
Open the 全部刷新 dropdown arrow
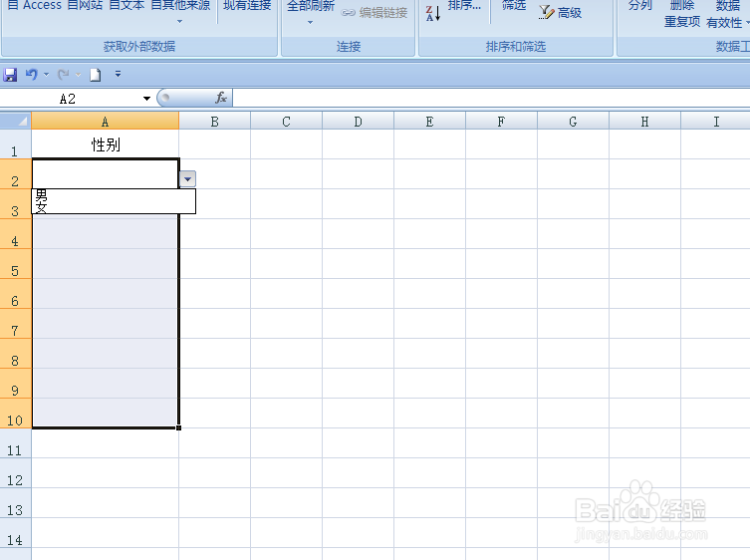tap(310, 23)
